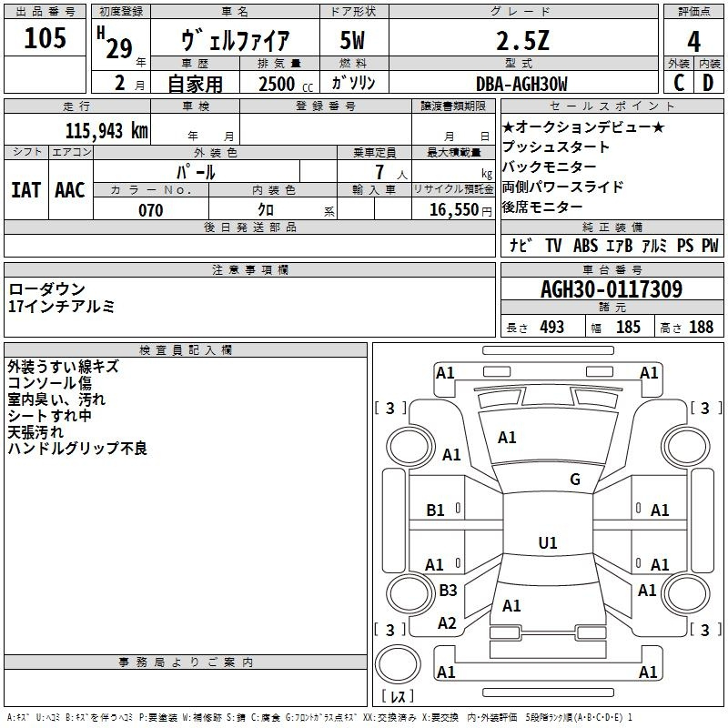Click the rear-right wheel icon in diagram
This screenshot has width=728, height=728.
coord(685,593)
